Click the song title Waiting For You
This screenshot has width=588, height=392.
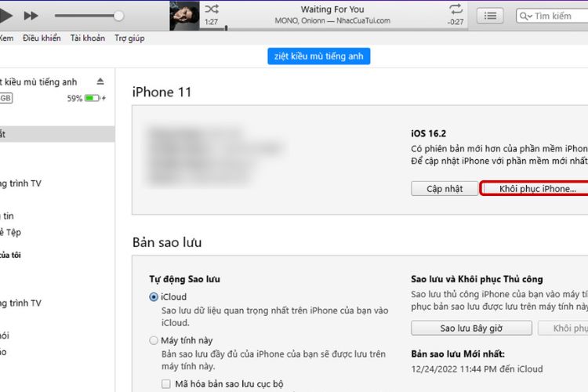click(332, 9)
